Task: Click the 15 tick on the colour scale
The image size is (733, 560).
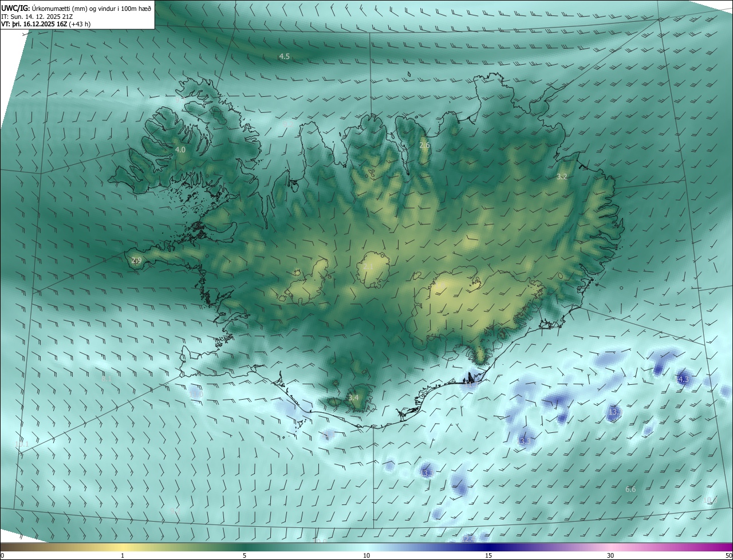Action: click(x=488, y=555)
